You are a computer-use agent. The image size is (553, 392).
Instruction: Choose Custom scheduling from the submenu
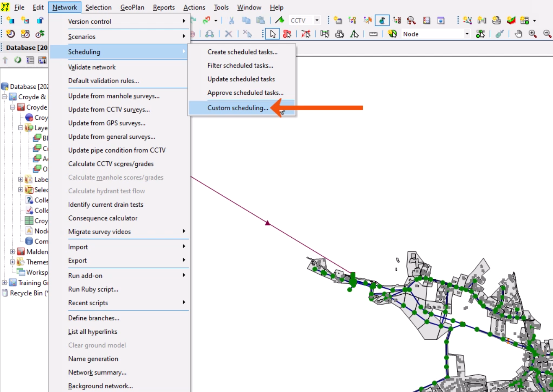[238, 108]
